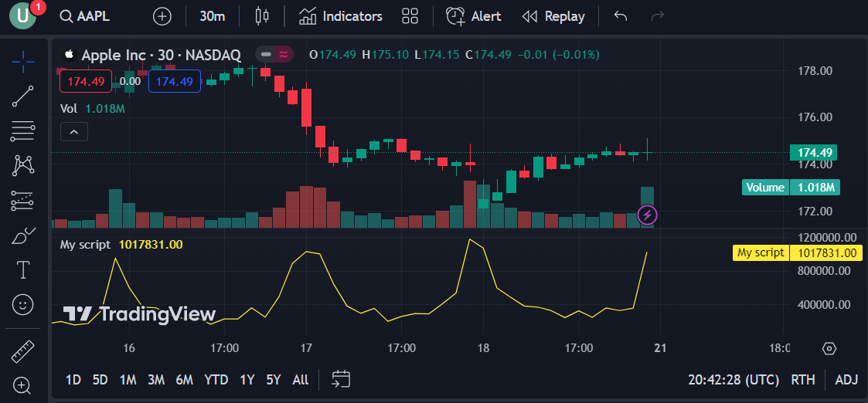Click the blue 174.49 buy price box
This screenshot has height=403, width=868.
click(x=175, y=81)
